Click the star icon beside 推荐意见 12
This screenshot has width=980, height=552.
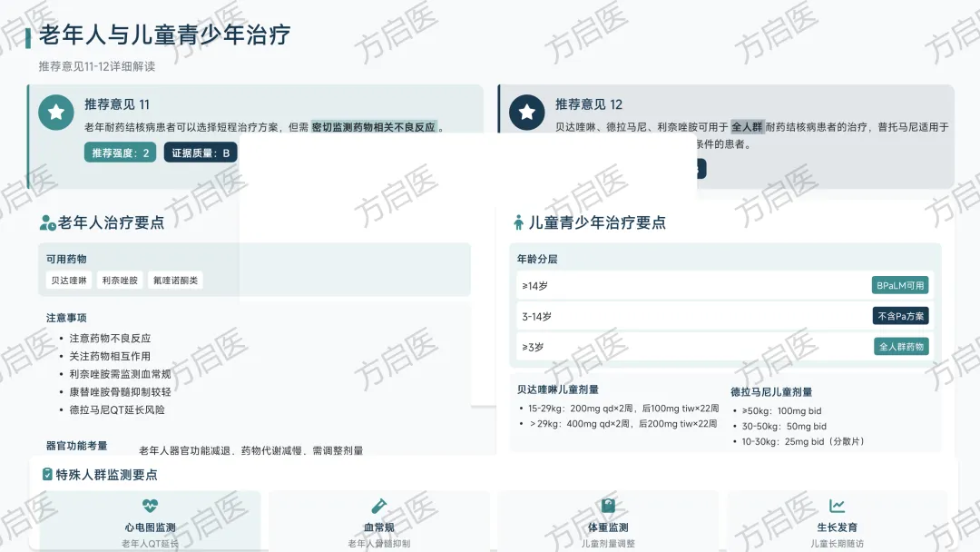click(x=527, y=113)
